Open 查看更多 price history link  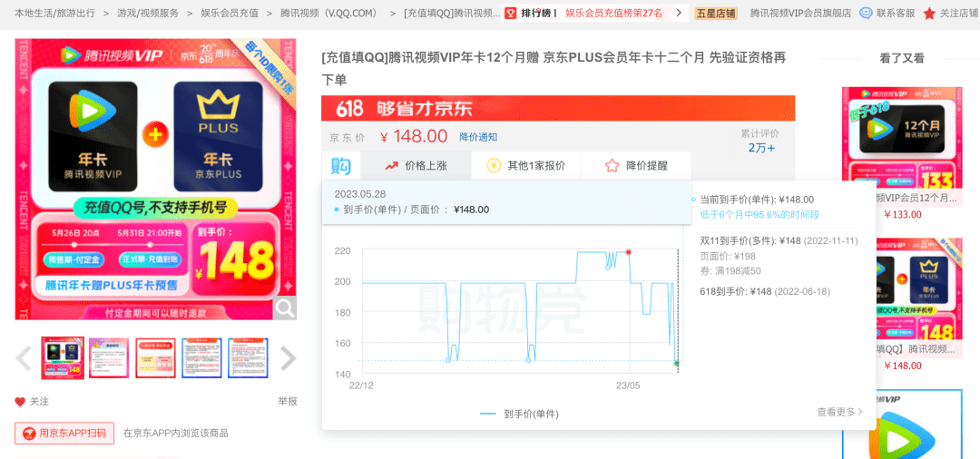point(839,412)
